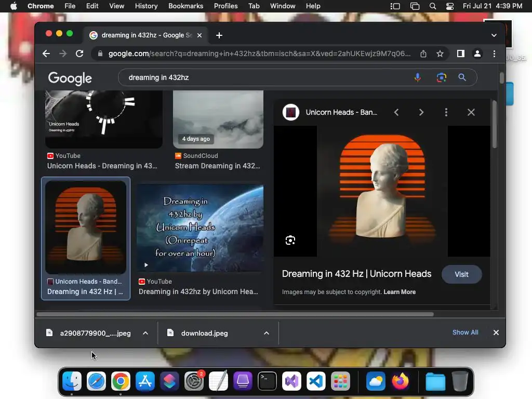Image resolution: width=532 pixels, height=399 pixels.
Task: Open the App Store from dock
Action: click(x=145, y=381)
